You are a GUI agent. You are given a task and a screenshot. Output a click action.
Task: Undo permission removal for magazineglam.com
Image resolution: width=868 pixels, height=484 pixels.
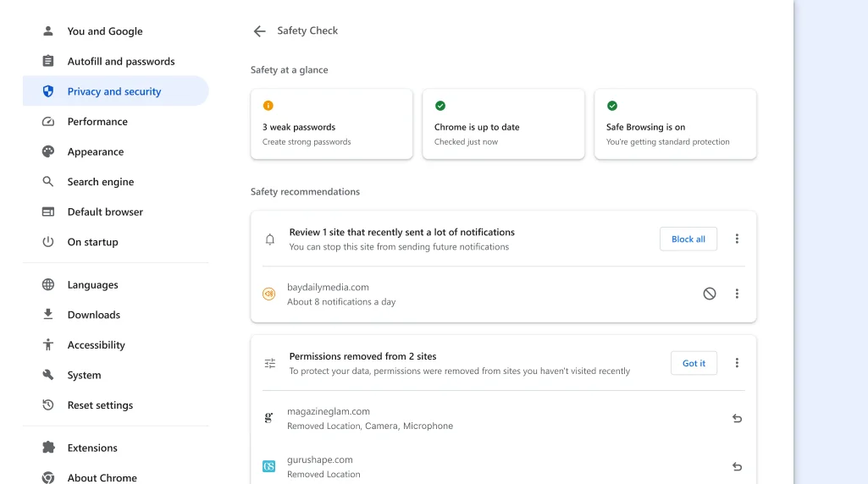click(737, 419)
